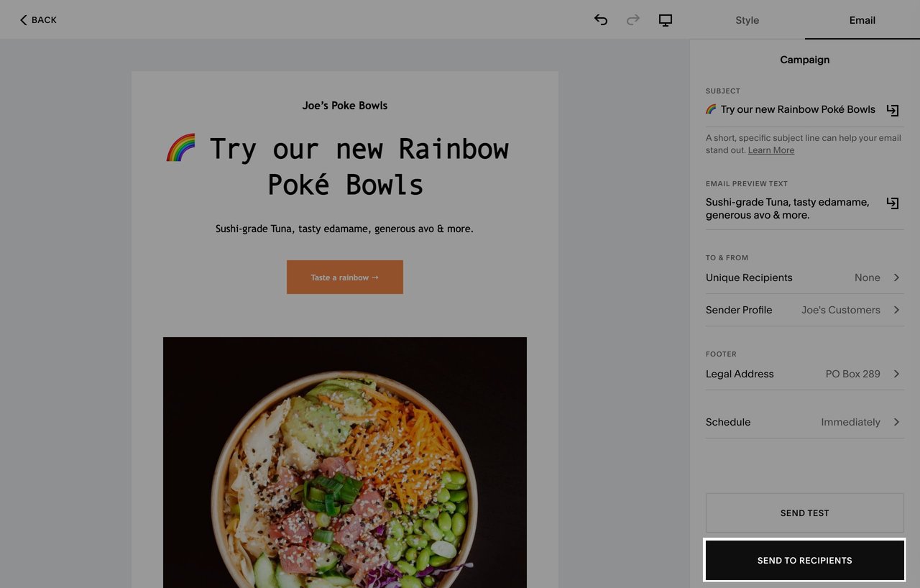This screenshot has height=588, width=920.
Task: Edit the email preview text via its edit icon
Action: click(x=892, y=203)
